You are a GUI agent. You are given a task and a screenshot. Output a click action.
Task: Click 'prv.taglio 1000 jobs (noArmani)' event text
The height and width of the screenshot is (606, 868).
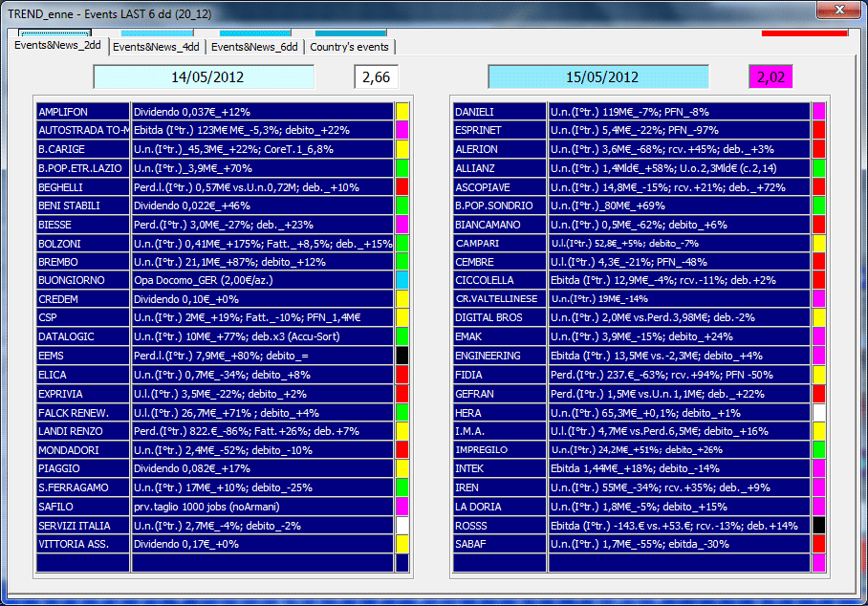pyautogui.click(x=206, y=507)
